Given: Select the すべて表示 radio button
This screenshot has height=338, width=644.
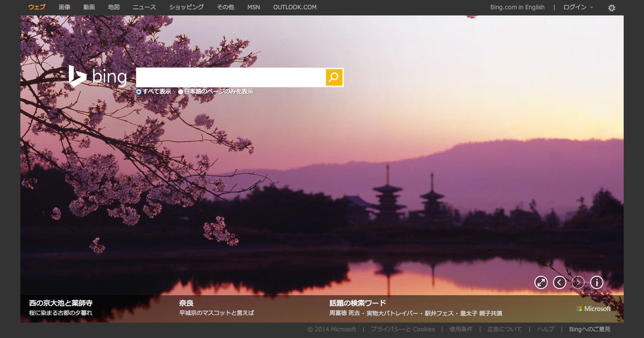Looking at the screenshot, I should click(139, 92).
